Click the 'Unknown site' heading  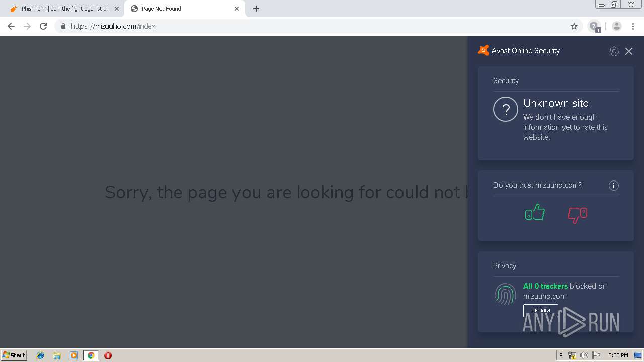pos(556,103)
